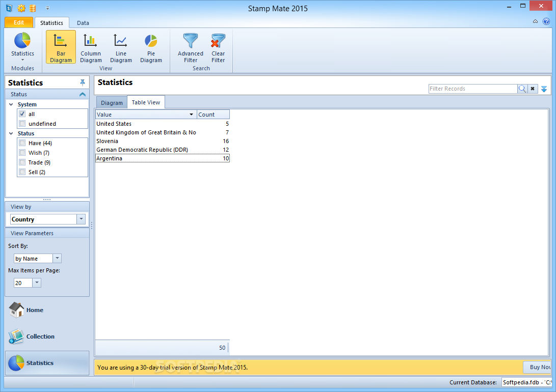Viewport: 556px width, 392px height.
Task: Click the View Parameters section header
Action: (x=47, y=233)
